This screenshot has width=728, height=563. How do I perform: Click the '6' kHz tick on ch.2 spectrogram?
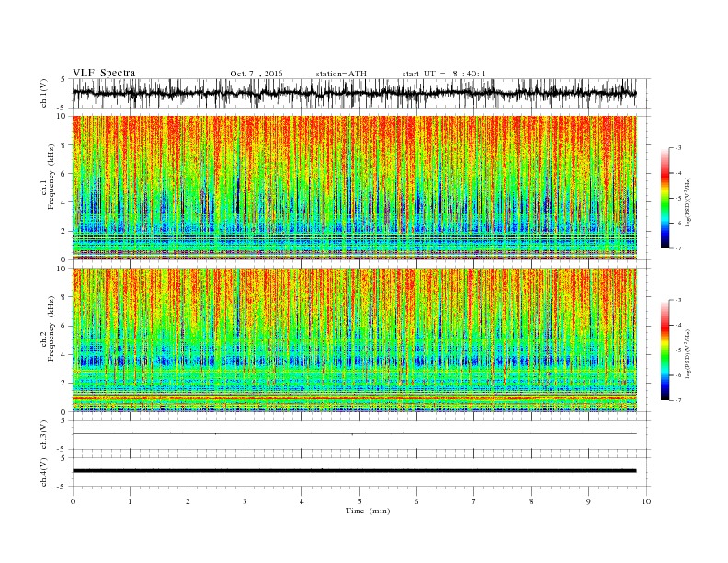(64, 326)
